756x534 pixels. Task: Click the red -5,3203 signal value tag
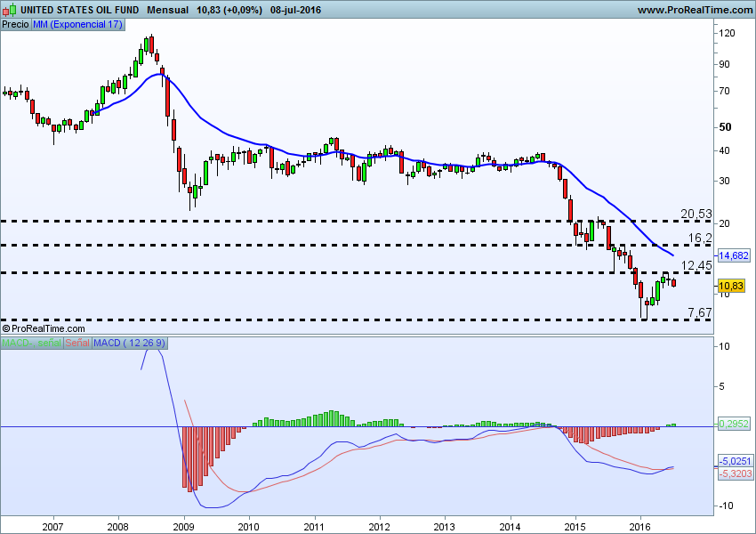[x=735, y=473]
